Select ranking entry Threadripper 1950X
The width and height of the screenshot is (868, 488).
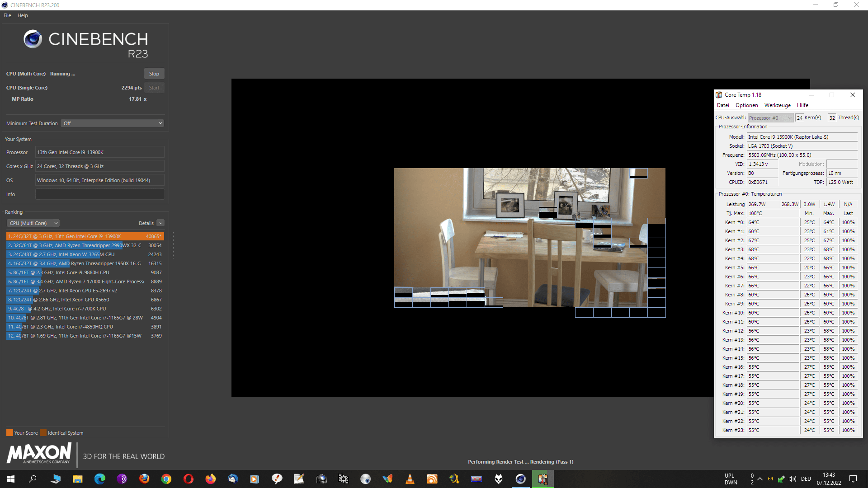[85, 263]
